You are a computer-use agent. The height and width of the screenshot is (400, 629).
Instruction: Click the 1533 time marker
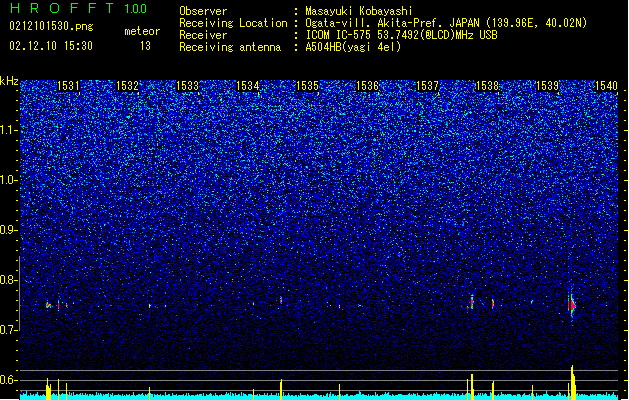point(187,86)
